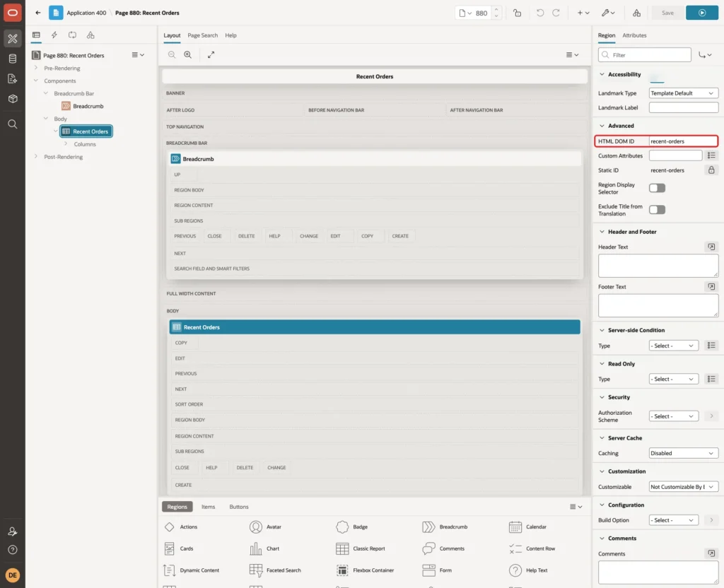Switch to Dynamic Actions lightning icon
This screenshot has height=588, width=724.
point(54,35)
